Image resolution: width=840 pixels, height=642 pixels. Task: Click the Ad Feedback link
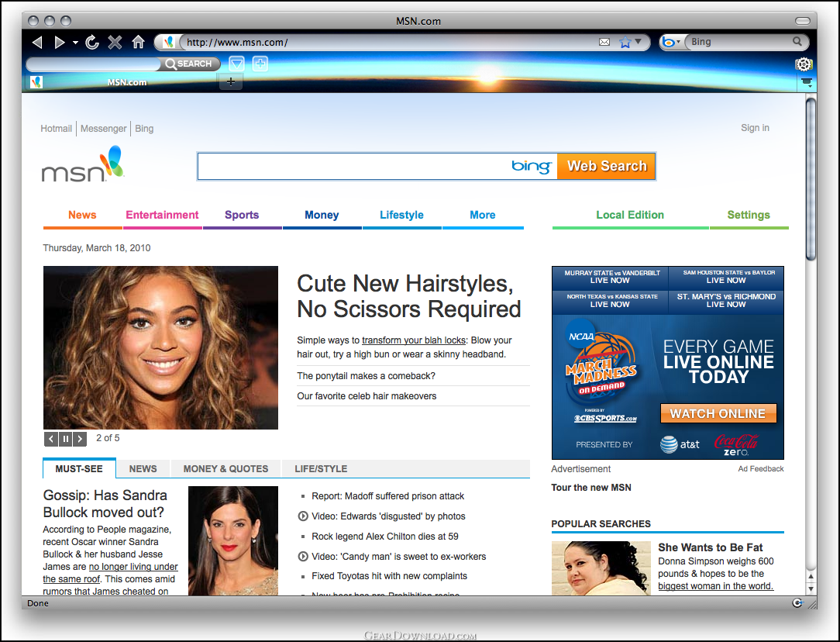pyautogui.click(x=761, y=469)
